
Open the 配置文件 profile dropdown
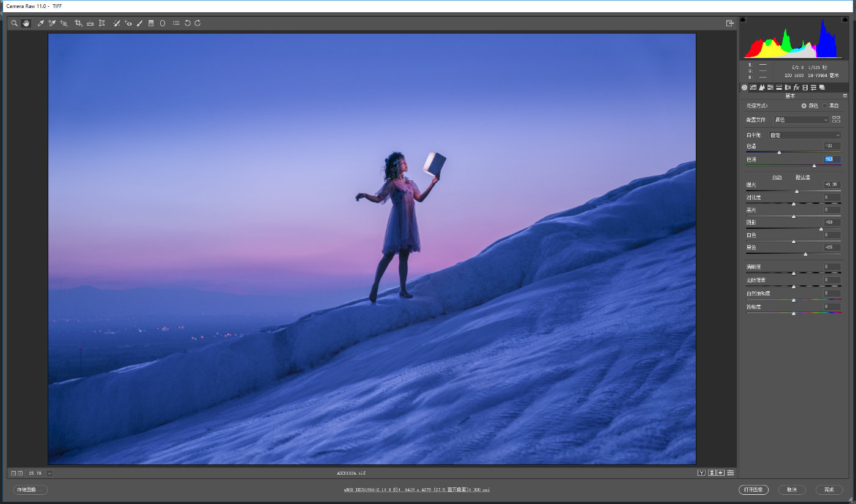pos(801,120)
